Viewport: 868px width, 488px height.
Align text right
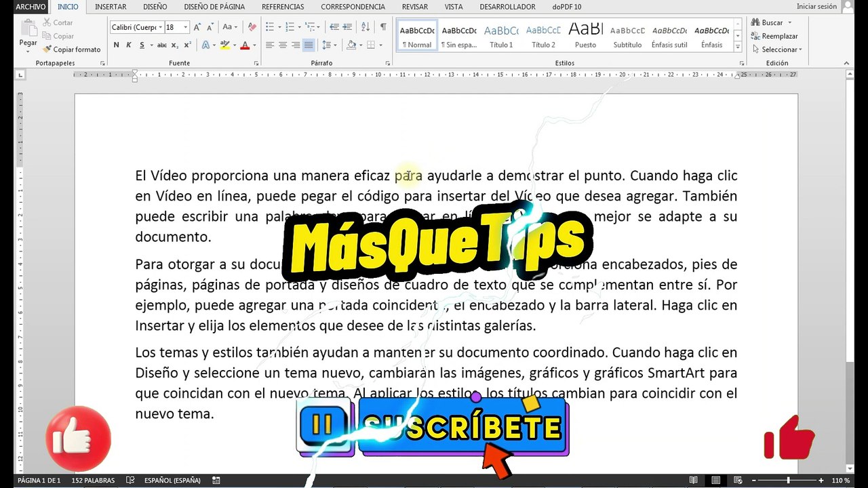pos(295,45)
